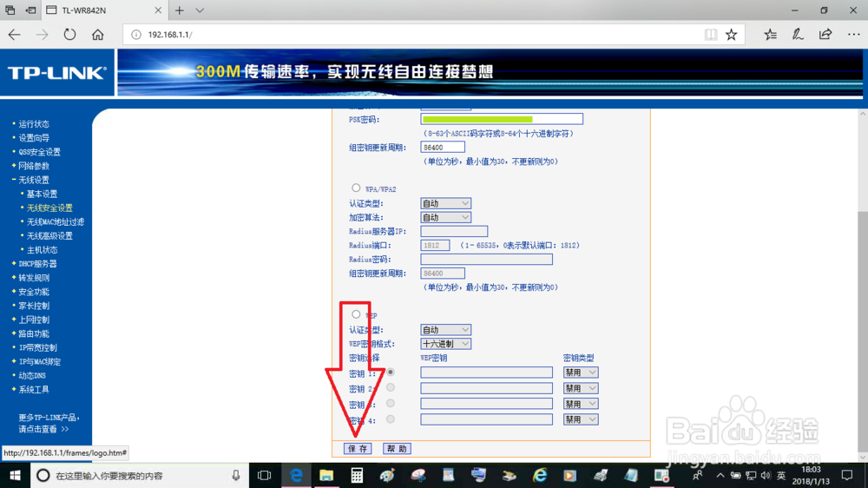The image size is (868, 488).
Task: Click the set tabs aside icon
Action: (31, 10)
